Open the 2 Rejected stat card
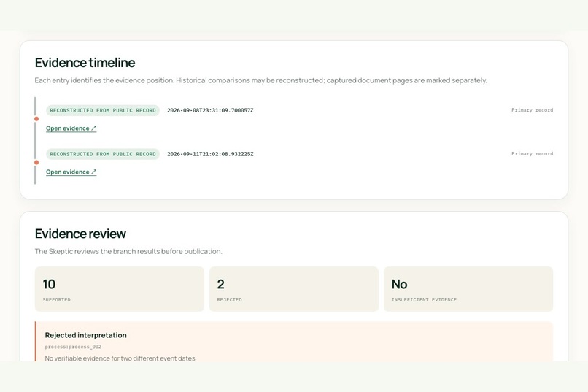Image resolution: width=588 pixels, height=392 pixels. [294, 289]
